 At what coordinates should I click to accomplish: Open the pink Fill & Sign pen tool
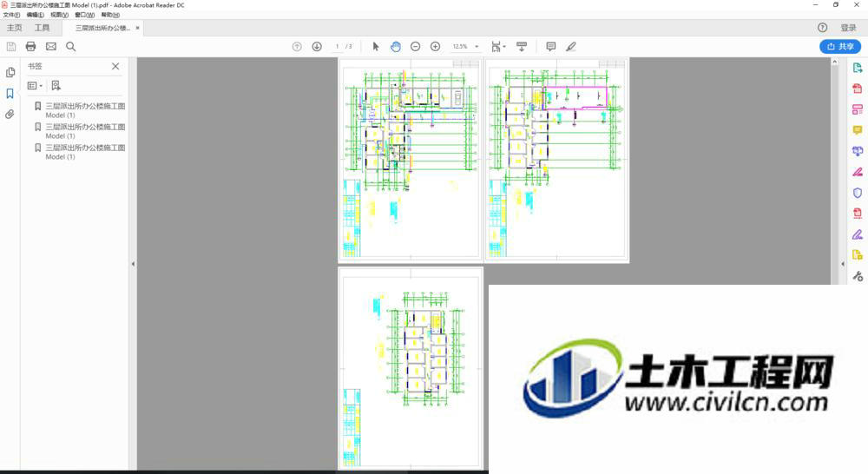coord(858,172)
